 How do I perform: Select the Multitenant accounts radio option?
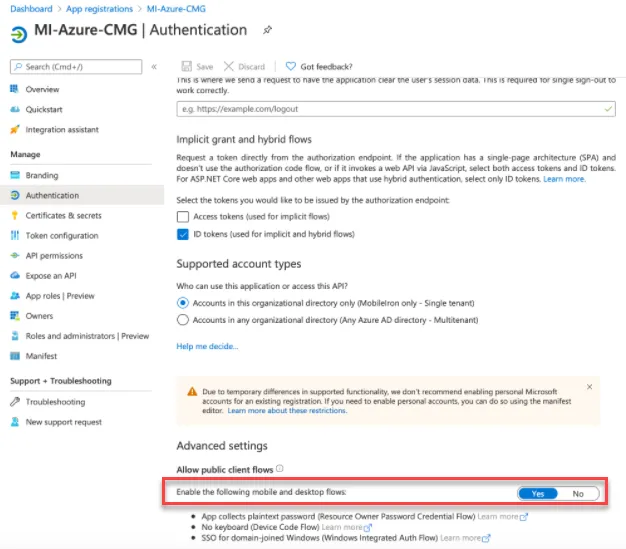tap(183, 320)
